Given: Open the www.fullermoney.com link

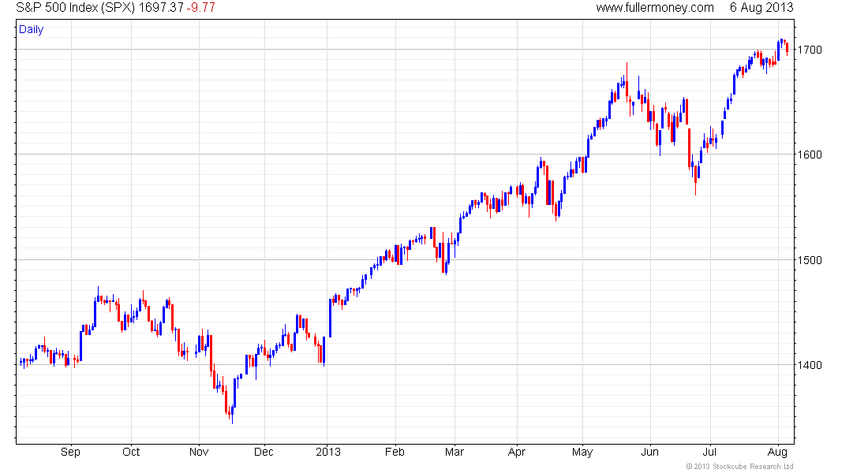Looking at the screenshot, I should tap(655, 7).
